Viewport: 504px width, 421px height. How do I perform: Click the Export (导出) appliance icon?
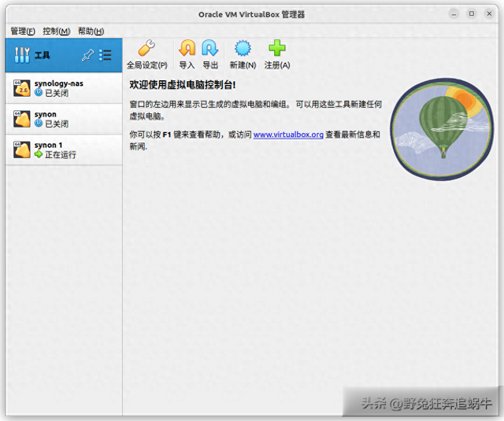pyautogui.click(x=210, y=48)
